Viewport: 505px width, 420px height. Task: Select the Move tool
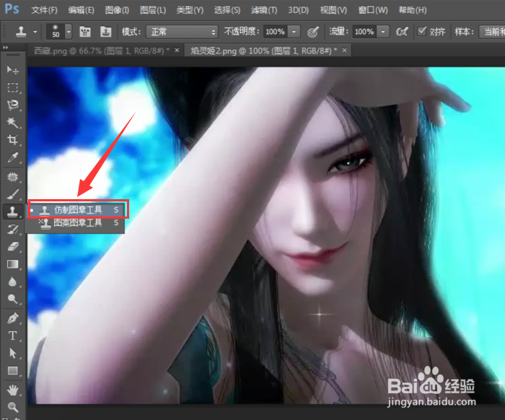(x=12, y=70)
